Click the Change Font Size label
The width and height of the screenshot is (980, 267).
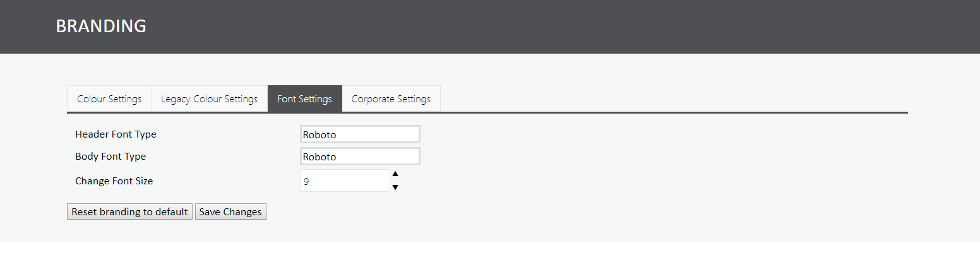coord(114,181)
